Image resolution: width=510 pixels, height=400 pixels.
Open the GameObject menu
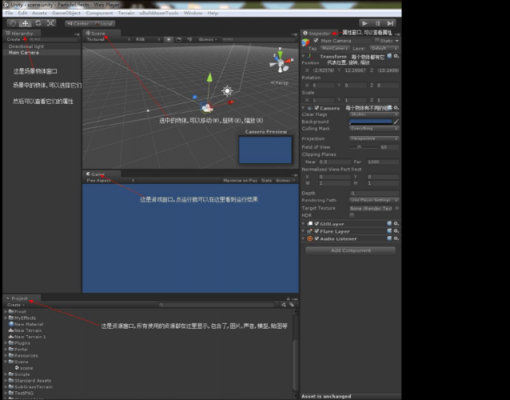(x=66, y=13)
